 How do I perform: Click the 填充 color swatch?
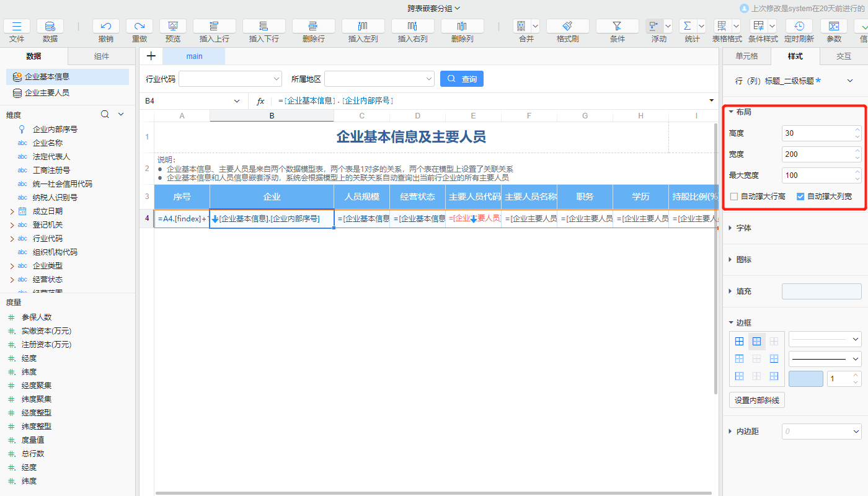821,291
